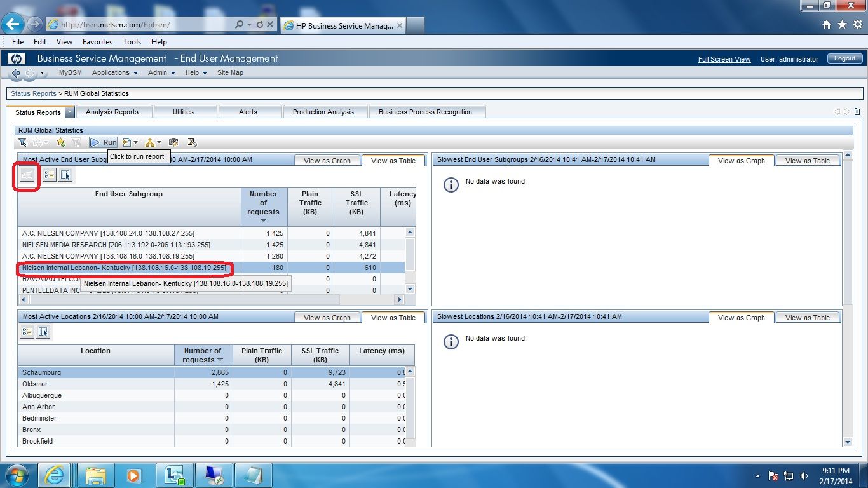
Task: Open the Applications menu
Action: (115, 72)
